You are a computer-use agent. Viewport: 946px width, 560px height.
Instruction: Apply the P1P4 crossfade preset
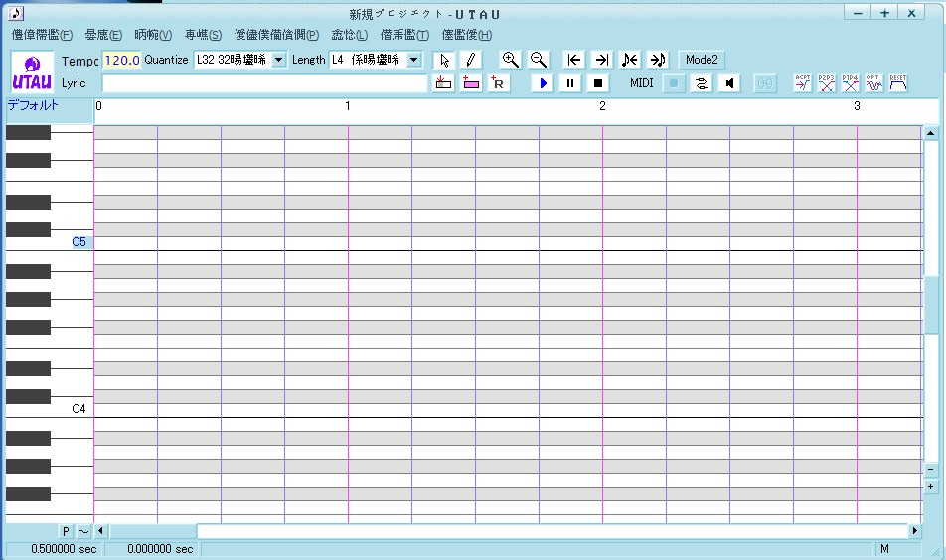(x=850, y=83)
